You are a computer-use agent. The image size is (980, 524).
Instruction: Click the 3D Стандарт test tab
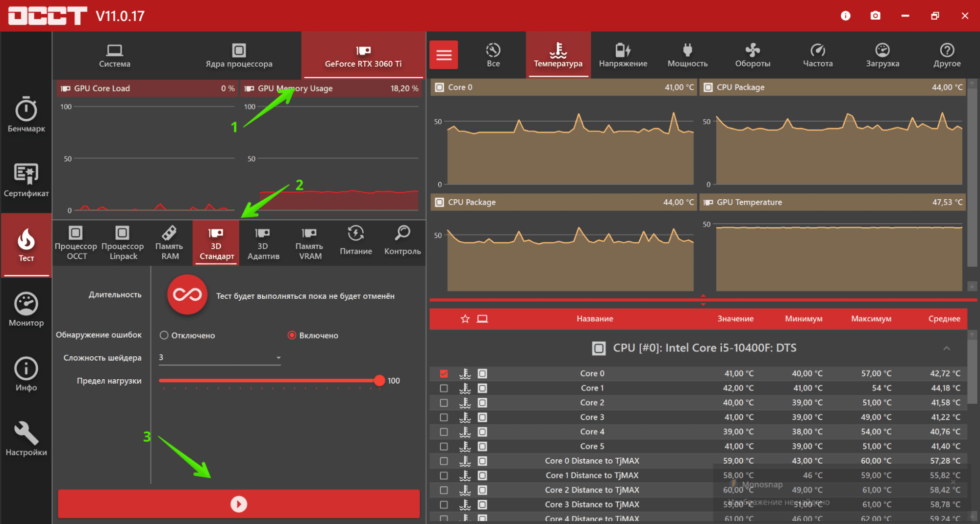(216, 243)
